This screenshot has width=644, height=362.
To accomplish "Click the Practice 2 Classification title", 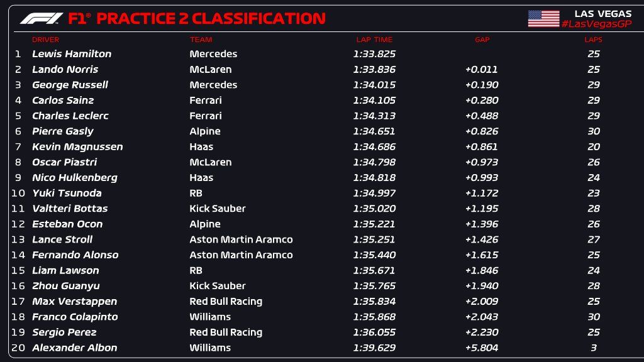I will 197,18.
